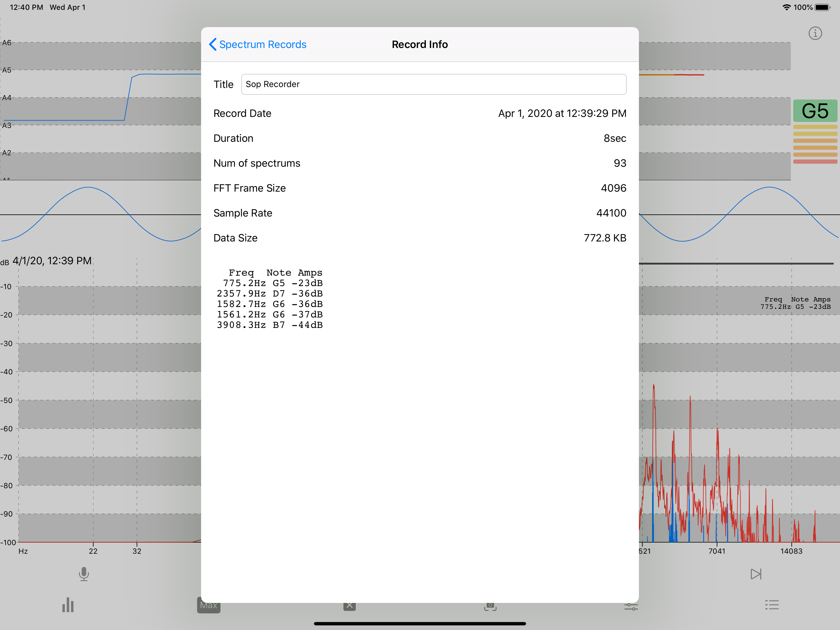Image resolution: width=840 pixels, height=630 pixels.
Task: Tap the '7041' frequency axis label
Action: click(x=717, y=551)
